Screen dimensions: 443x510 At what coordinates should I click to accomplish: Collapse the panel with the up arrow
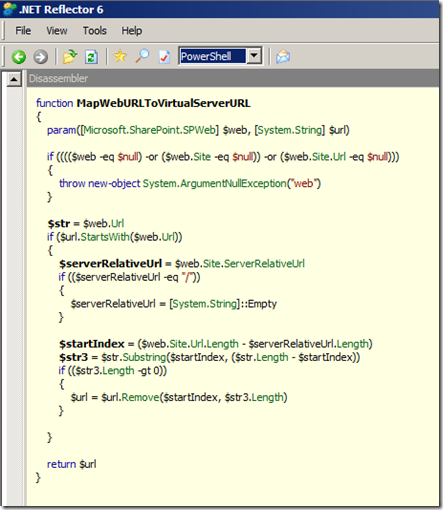(x=14, y=79)
